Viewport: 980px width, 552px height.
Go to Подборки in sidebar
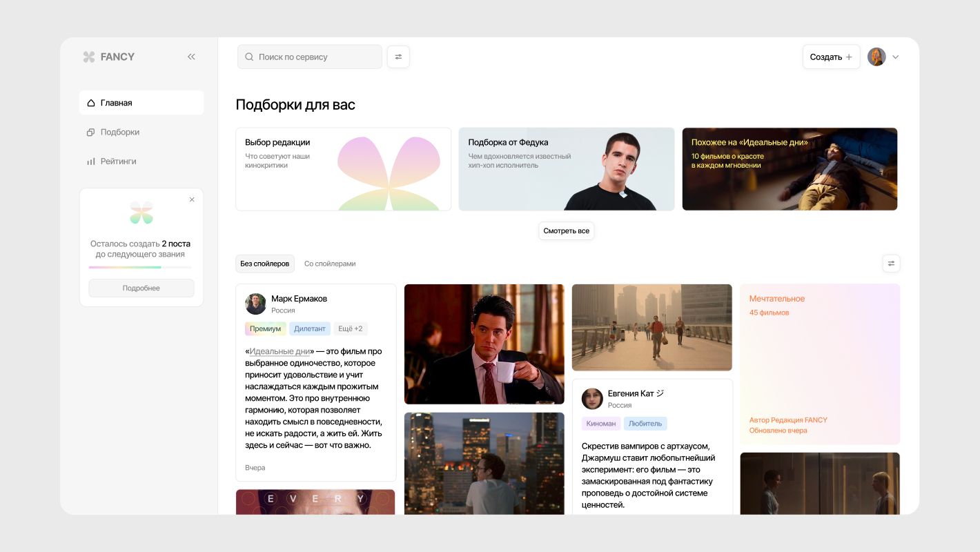point(119,132)
